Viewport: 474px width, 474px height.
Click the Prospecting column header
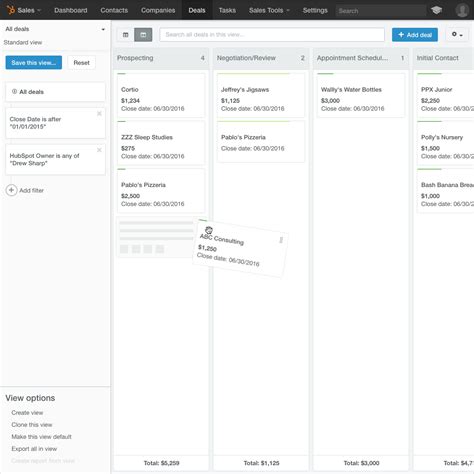tap(161, 58)
